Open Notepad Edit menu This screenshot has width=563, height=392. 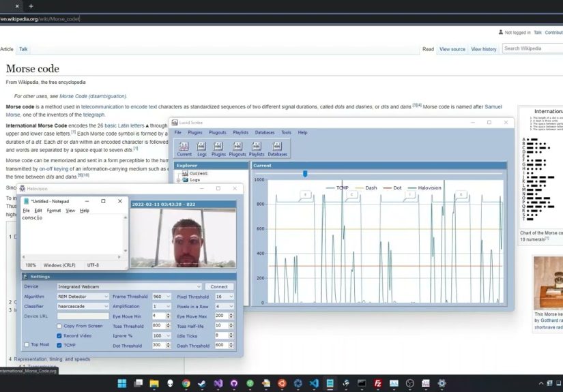[38, 211]
